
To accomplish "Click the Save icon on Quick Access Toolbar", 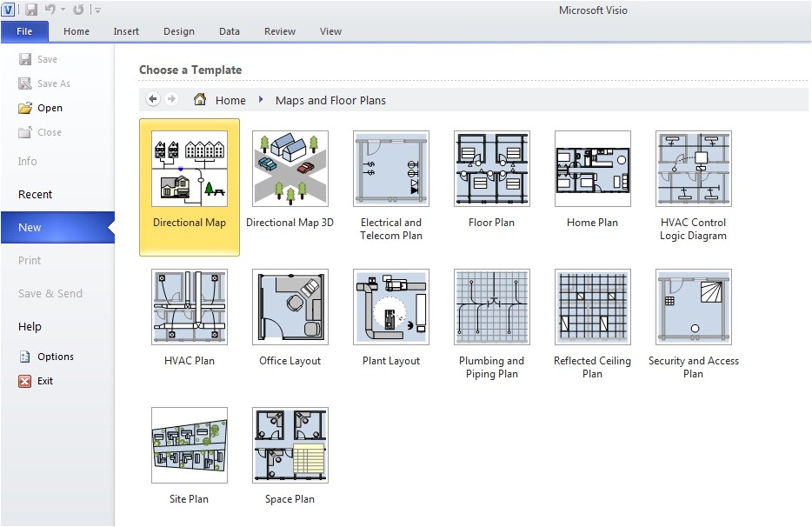I will click(31, 10).
